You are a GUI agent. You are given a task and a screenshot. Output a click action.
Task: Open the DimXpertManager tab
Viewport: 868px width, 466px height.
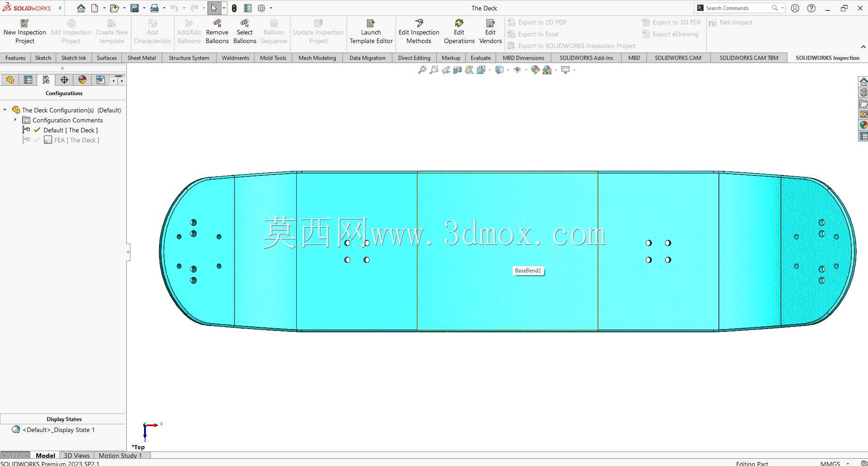64,80
